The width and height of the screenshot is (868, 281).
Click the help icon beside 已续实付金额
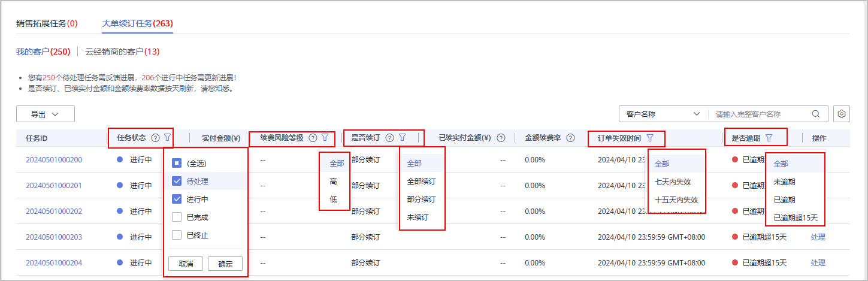click(501, 138)
